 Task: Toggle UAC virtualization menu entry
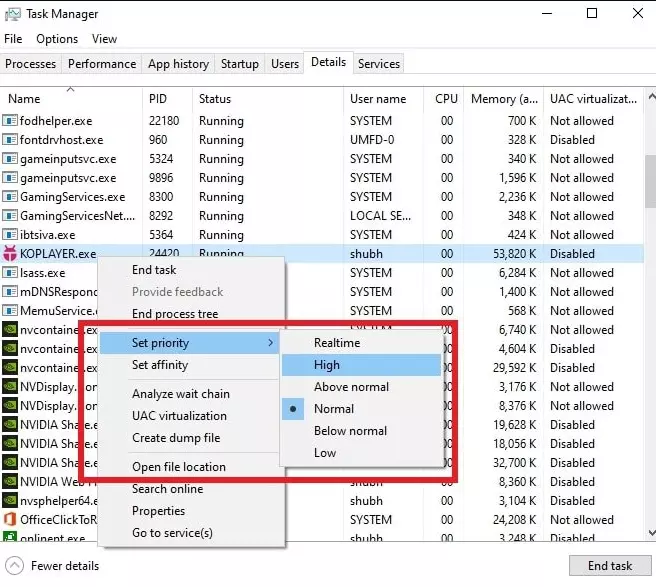[189, 416]
